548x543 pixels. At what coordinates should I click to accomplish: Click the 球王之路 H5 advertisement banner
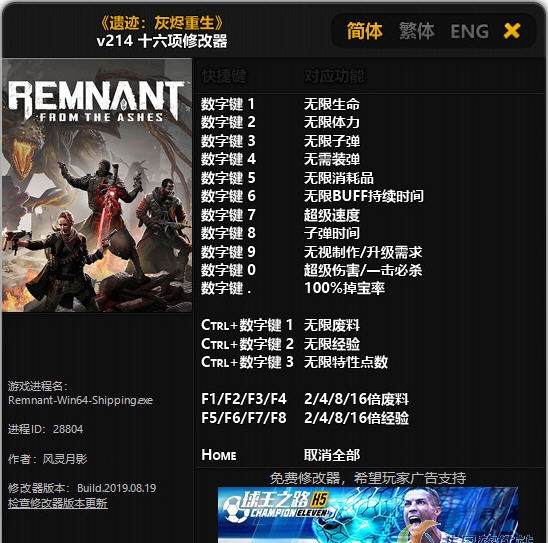click(x=368, y=515)
